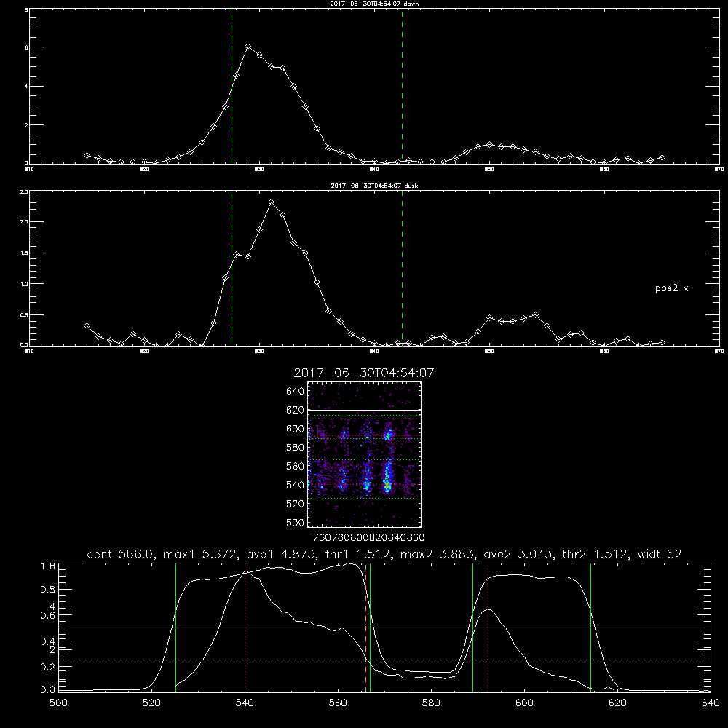The image size is (728, 728).
Task: Click 'widt 52' in the statistics line
Action: [660, 554]
